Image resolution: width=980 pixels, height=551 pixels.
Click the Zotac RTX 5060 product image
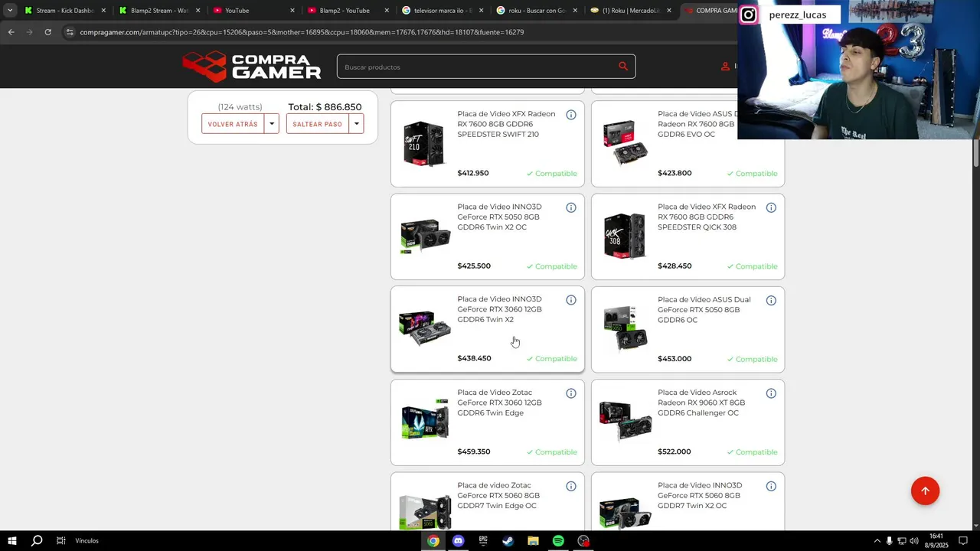coord(425,511)
